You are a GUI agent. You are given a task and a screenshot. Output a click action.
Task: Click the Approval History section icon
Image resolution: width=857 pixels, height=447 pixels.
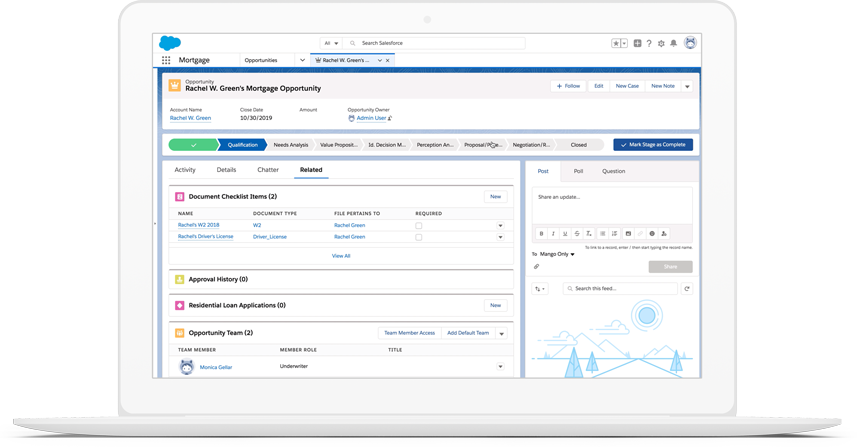(179, 279)
